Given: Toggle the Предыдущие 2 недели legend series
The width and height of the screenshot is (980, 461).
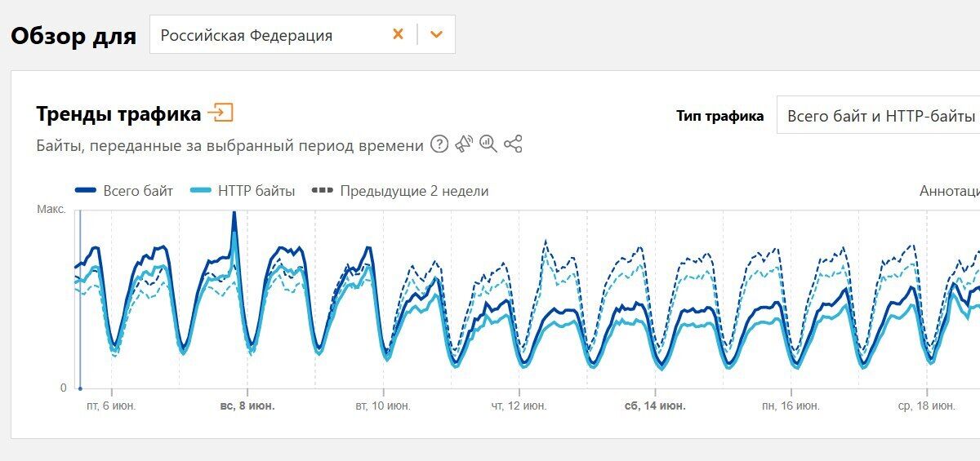Looking at the screenshot, I should tap(400, 191).
